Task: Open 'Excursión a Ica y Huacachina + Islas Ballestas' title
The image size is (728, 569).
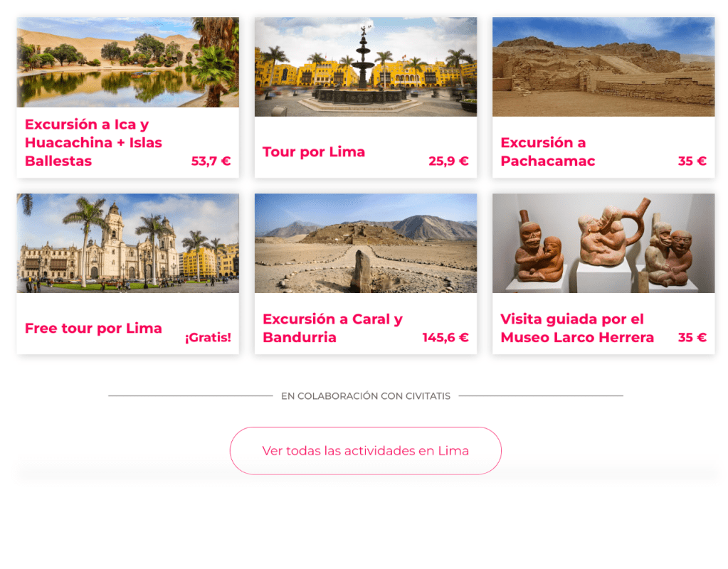Action: [x=93, y=142]
